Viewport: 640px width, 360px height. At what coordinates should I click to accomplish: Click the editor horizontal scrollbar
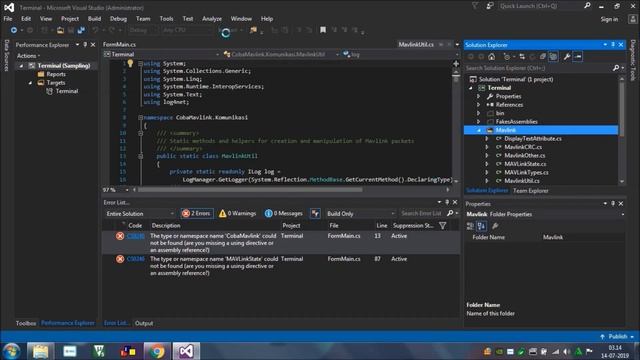(249, 190)
